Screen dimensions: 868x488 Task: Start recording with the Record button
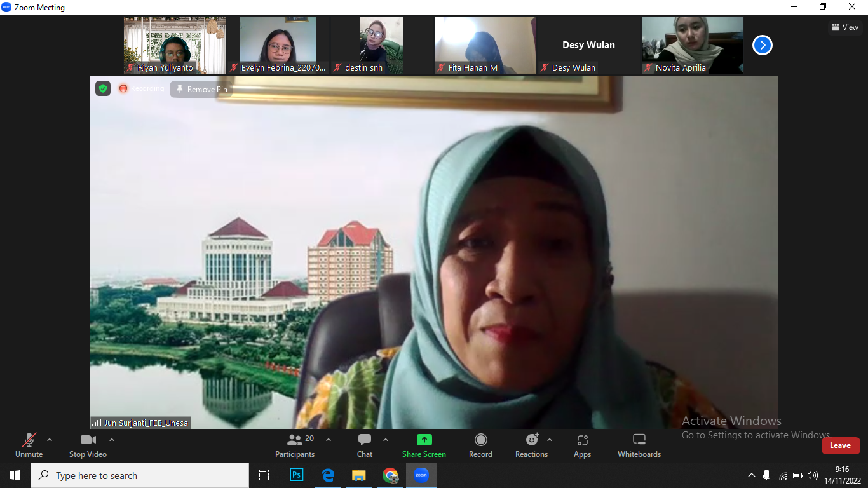pos(480,445)
